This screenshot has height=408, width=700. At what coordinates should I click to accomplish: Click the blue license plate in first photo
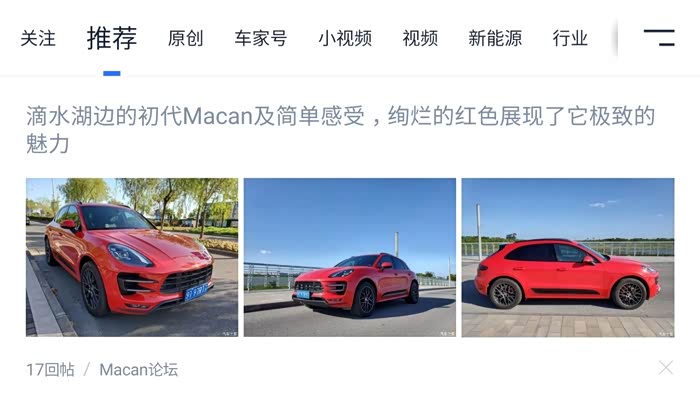pyautogui.click(x=196, y=292)
